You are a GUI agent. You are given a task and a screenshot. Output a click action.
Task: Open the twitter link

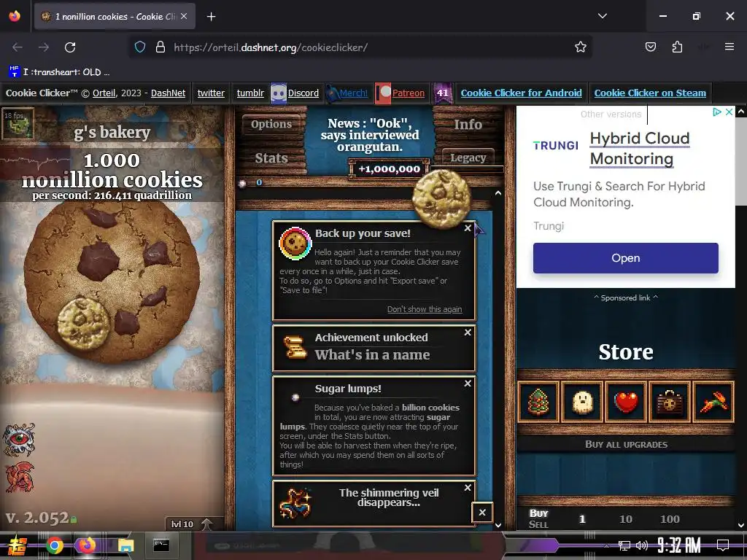pyautogui.click(x=211, y=93)
